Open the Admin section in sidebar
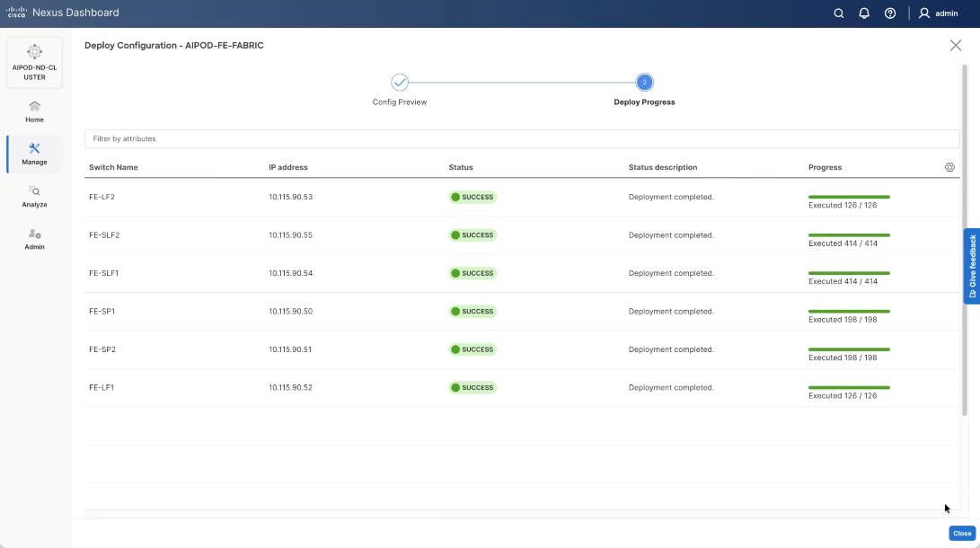The image size is (980, 548). point(34,238)
